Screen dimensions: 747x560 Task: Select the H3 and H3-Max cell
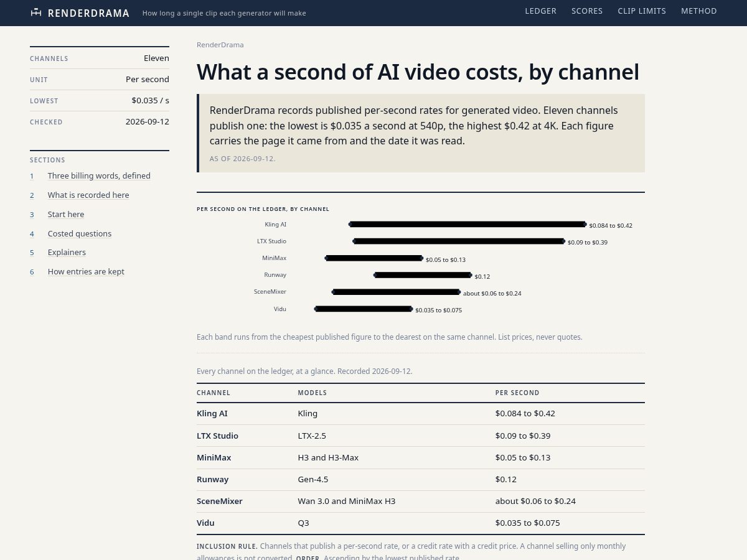click(x=328, y=457)
